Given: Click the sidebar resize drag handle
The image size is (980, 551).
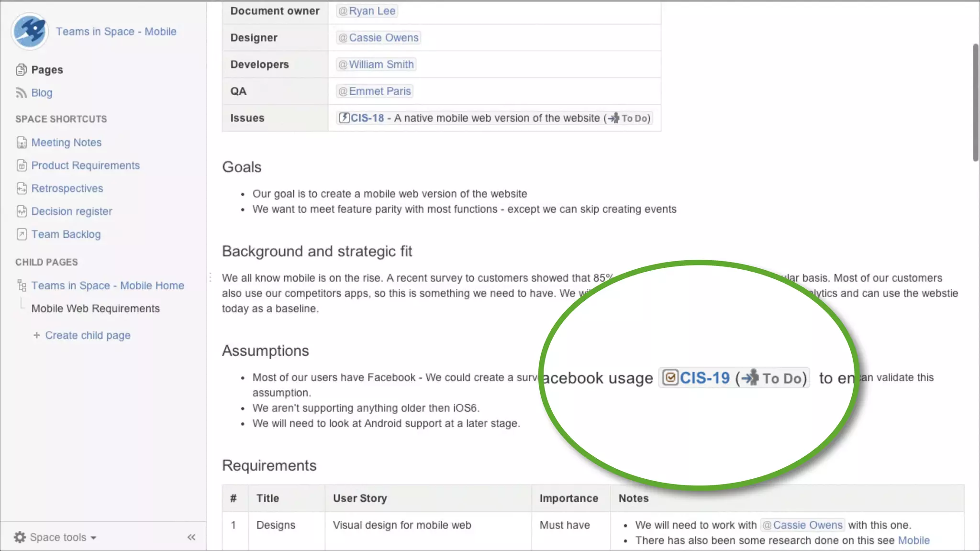Looking at the screenshot, I should [210, 277].
